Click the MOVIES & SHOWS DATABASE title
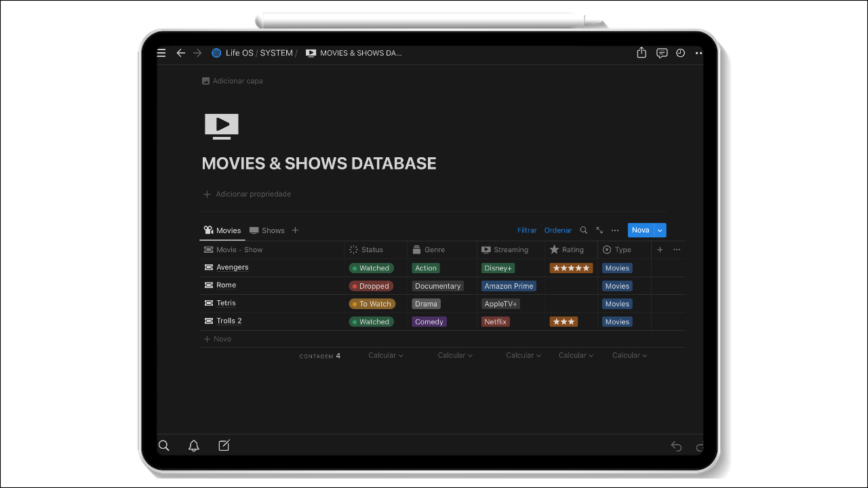The image size is (868, 488). [319, 163]
